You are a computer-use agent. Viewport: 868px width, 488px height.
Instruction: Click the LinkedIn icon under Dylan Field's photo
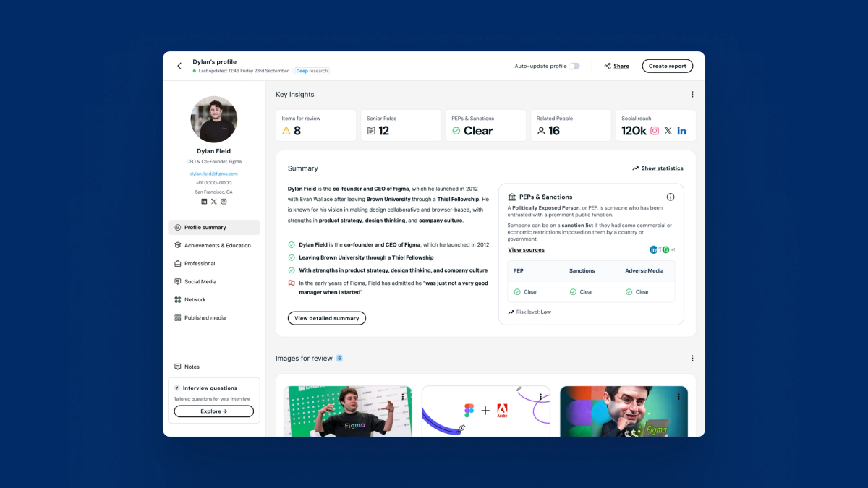(x=204, y=201)
